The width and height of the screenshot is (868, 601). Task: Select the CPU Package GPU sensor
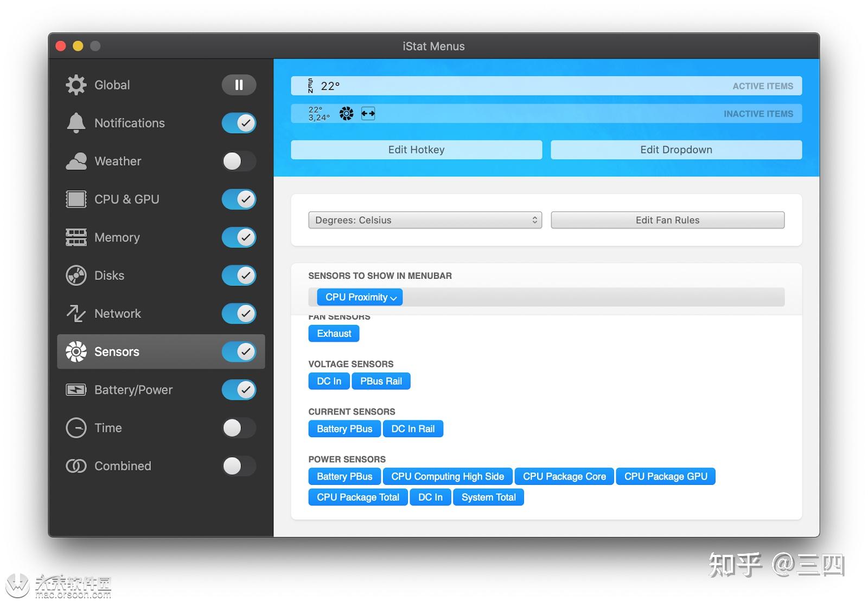pos(666,477)
